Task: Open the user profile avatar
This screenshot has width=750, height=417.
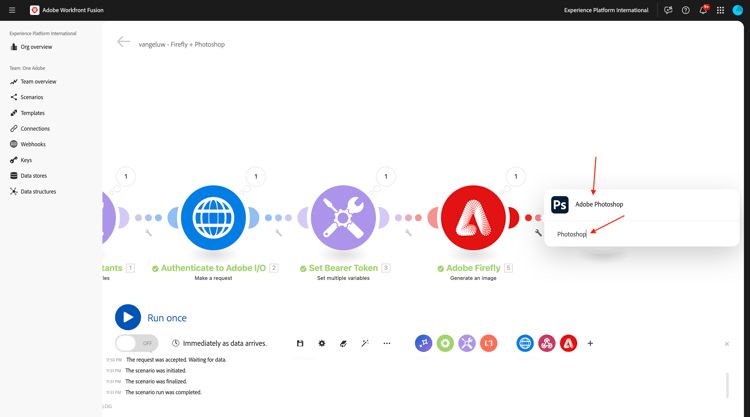Action: pos(738,10)
